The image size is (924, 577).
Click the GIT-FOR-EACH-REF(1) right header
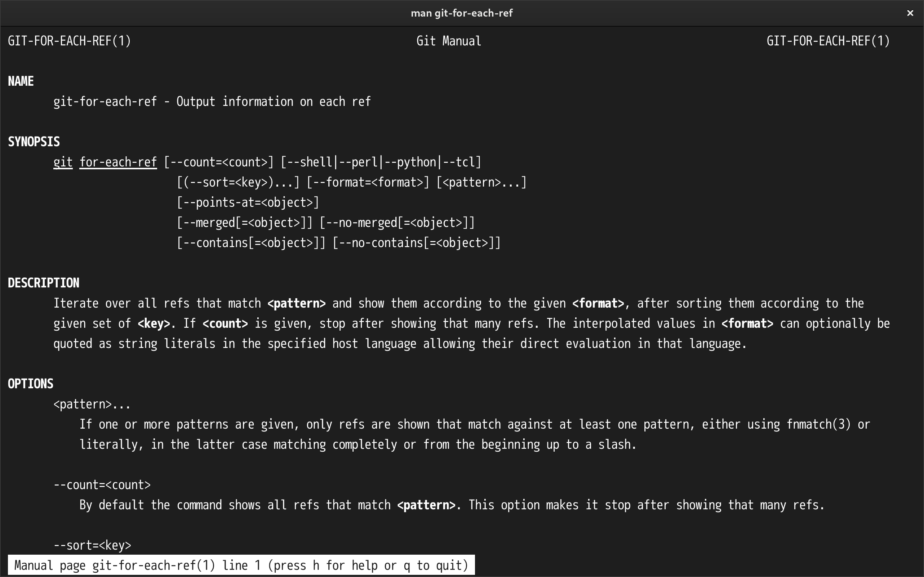click(828, 41)
